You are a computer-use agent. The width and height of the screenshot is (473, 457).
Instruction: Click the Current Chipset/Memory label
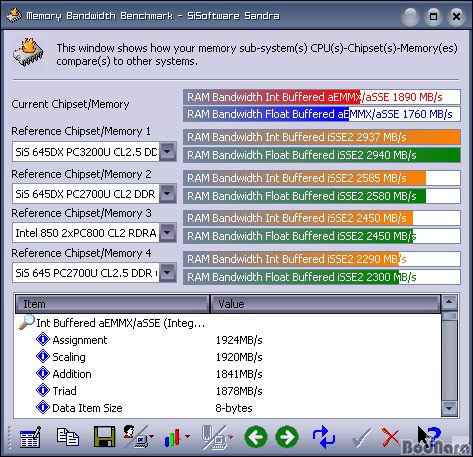pos(70,104)
